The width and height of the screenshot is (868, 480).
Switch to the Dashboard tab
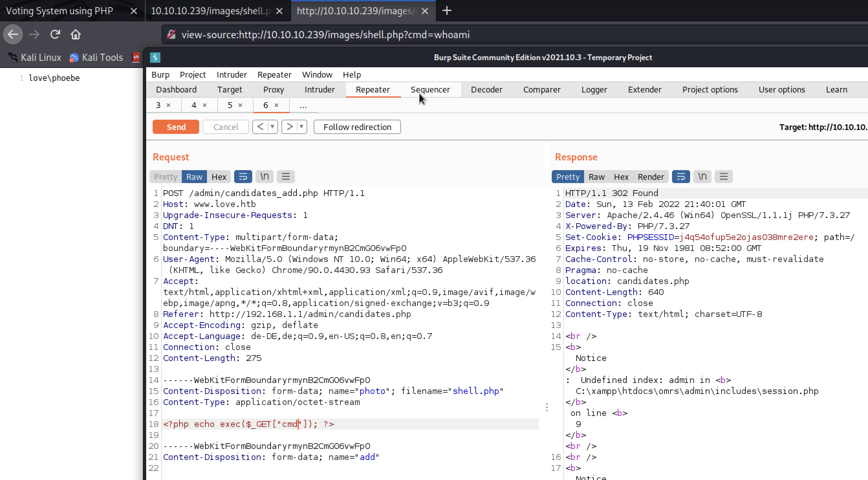[x=176, y=90]
